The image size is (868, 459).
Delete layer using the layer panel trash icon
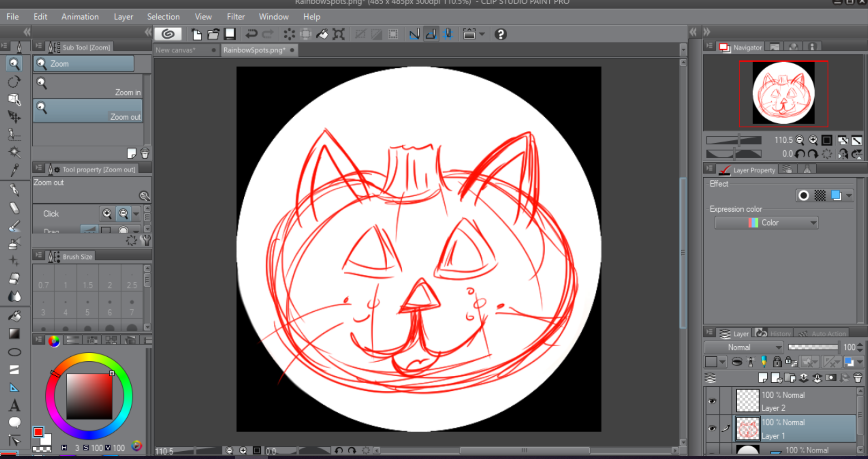point(858,378)
